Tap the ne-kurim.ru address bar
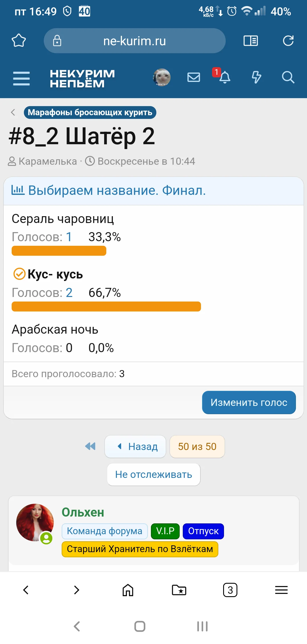 pyautogui.click(x=134, y=41)
